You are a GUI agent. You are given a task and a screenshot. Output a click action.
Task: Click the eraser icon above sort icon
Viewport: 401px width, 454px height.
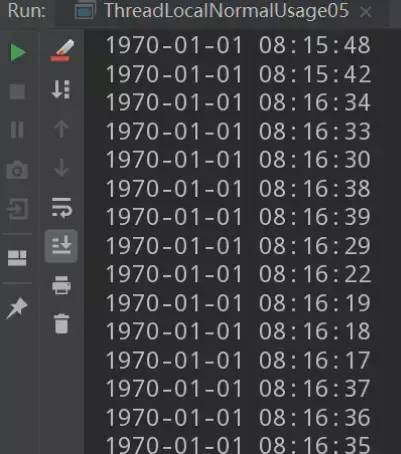pos(62,51)
